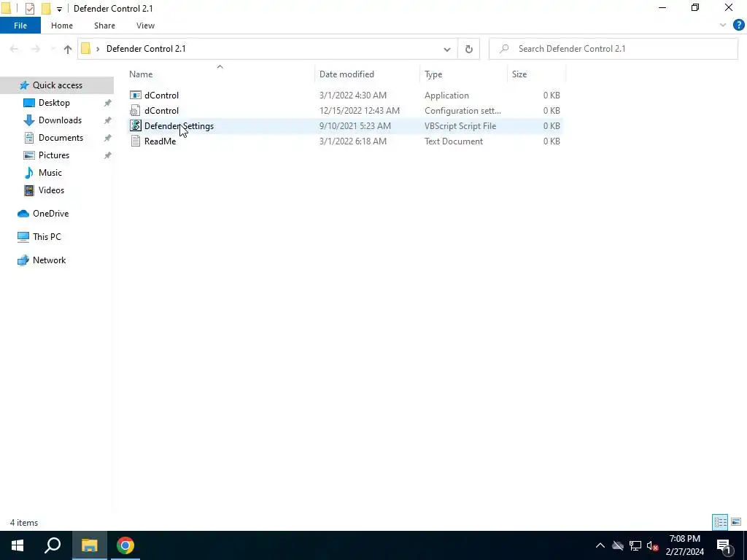Click the Music note icon in sidebar

click(x=29, y=173)
